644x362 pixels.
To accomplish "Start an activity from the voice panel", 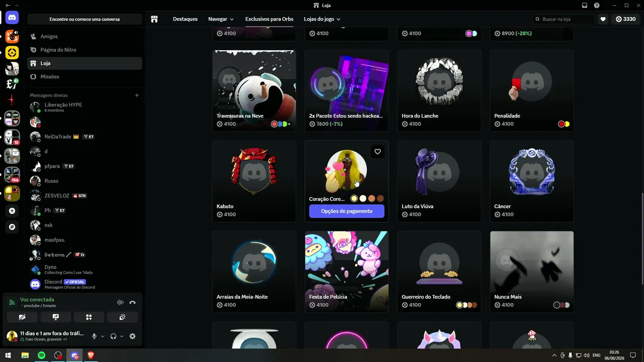I will pos(89,317).
